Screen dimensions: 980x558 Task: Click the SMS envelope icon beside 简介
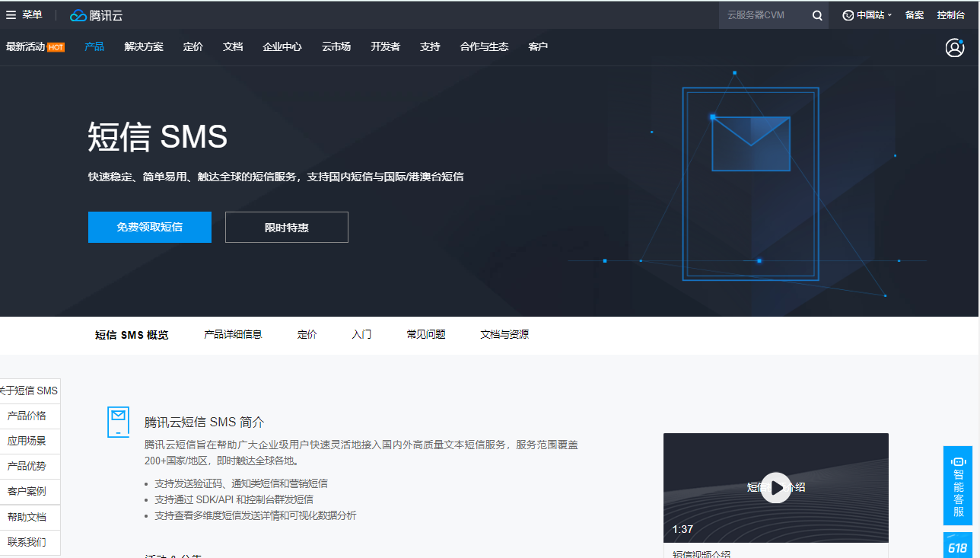pyautogui.click(x=118, y=422)
